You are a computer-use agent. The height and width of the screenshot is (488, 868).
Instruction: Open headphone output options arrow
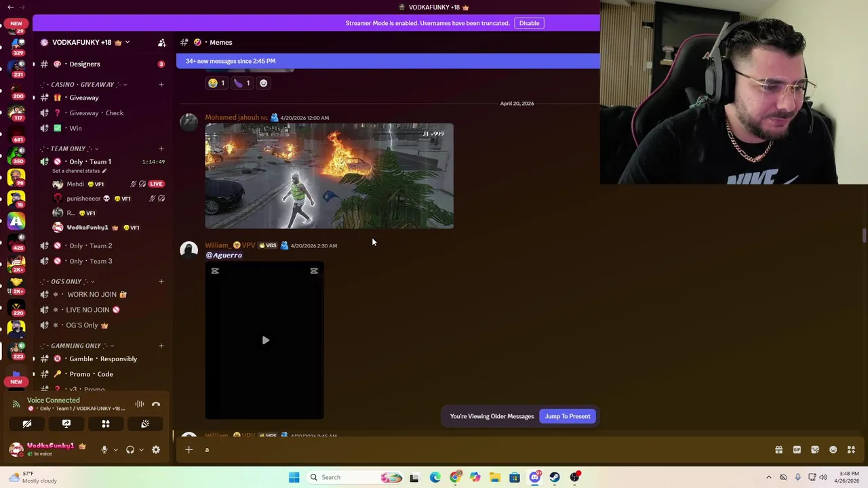click(x=141, y=449)
